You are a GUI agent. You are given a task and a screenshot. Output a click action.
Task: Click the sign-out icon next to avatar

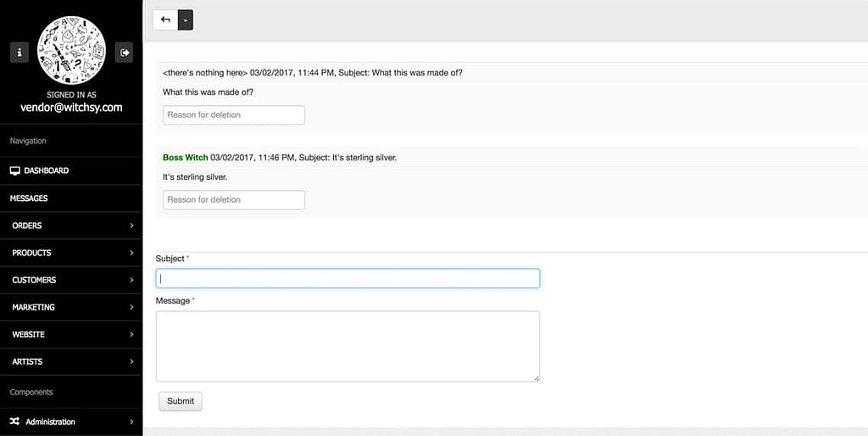coord(125,53)
